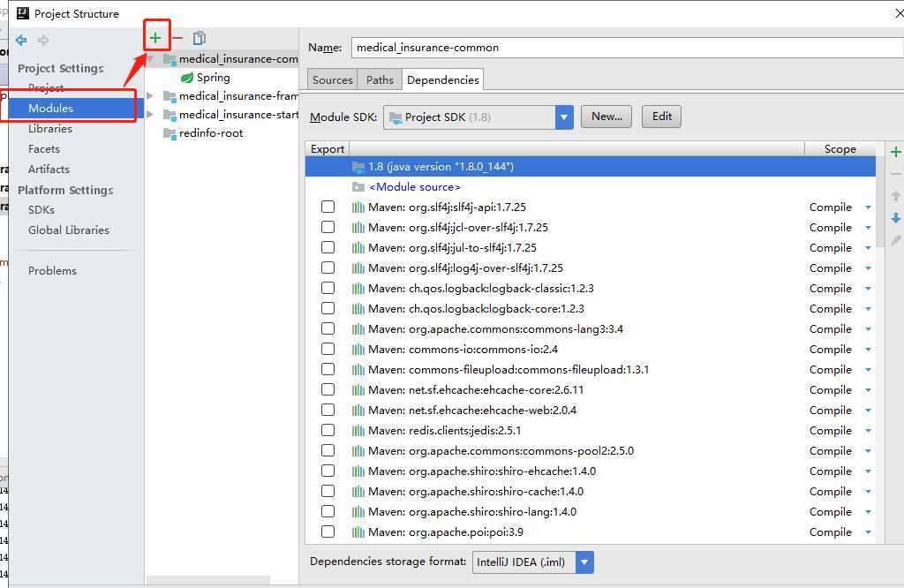Remove selected module with minus icon

coord(177,38)
